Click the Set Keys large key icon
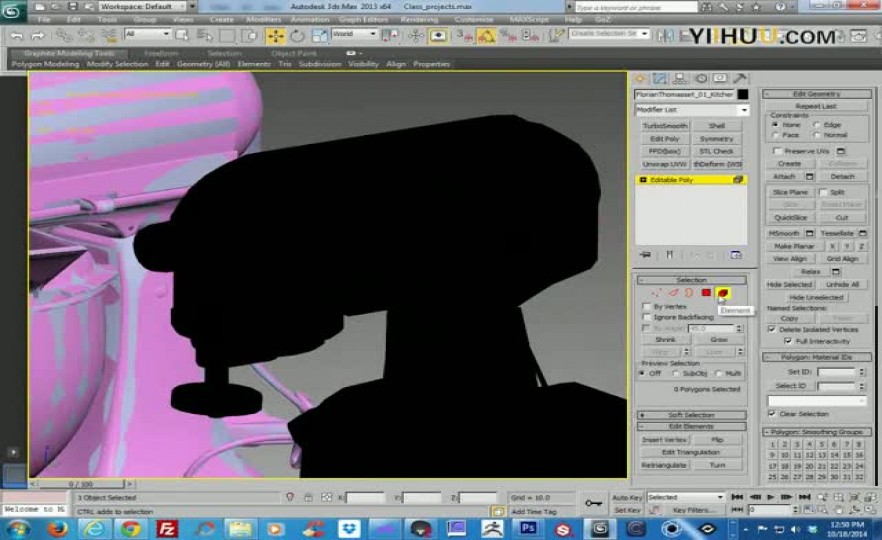This screenshot has width=882, height=540. click(594, 503)
